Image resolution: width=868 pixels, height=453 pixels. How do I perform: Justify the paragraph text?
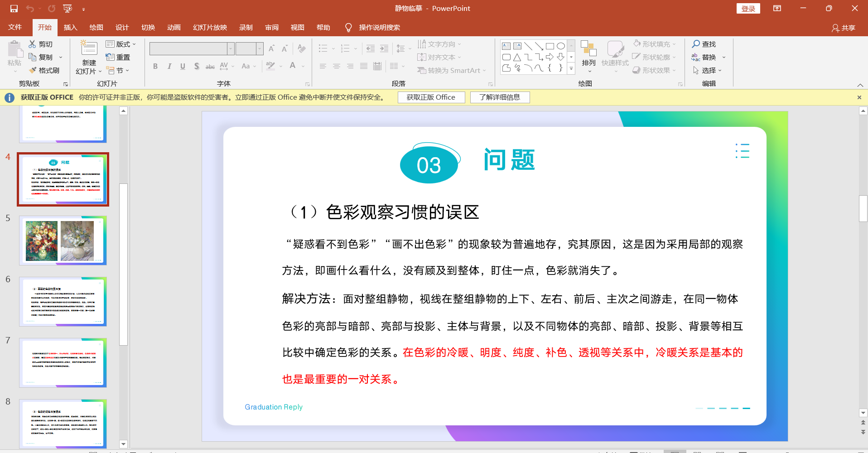363,66
